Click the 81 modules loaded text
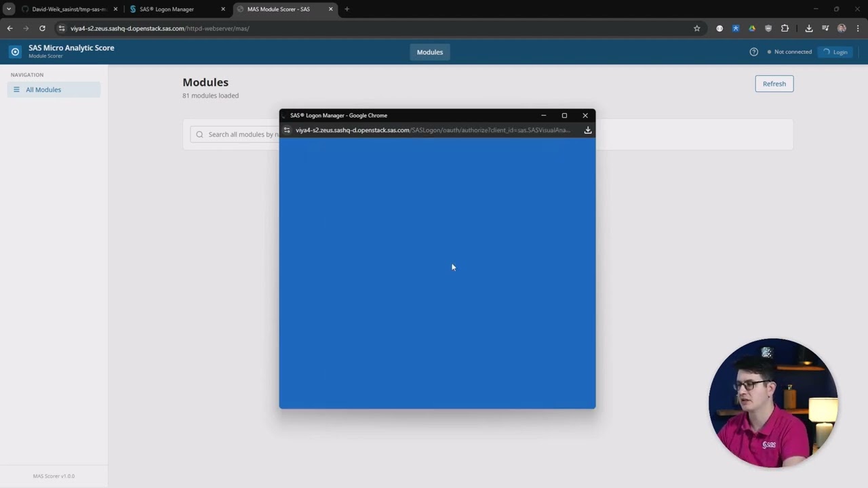Screen dimensions: 868x488 (210, 96)
